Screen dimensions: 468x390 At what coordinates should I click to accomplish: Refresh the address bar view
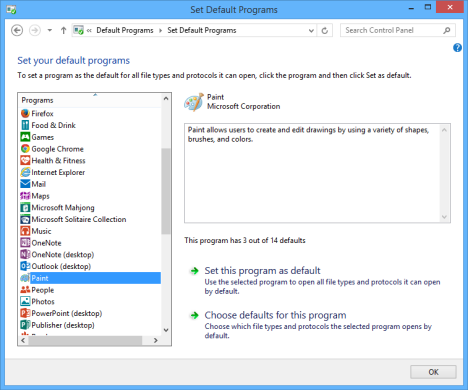(x=325, y=31)
